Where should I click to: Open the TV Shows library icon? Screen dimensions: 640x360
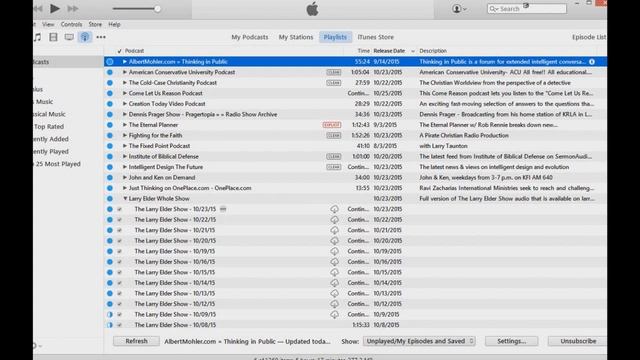click(x=69, y=37)
